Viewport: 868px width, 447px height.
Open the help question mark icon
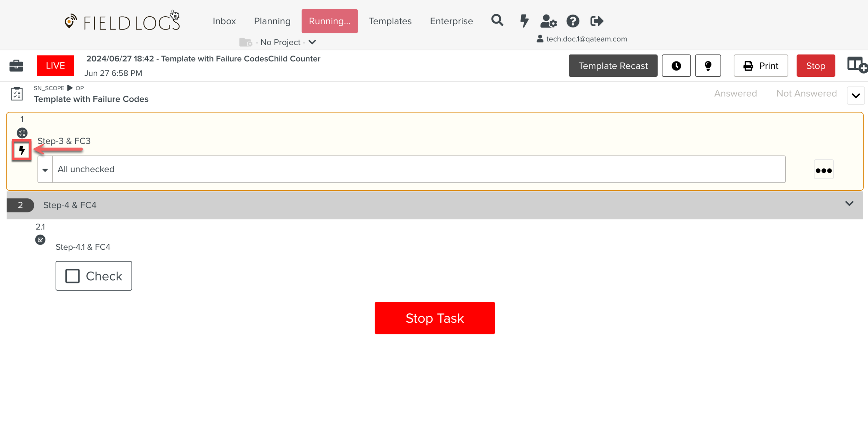point(573,21)
